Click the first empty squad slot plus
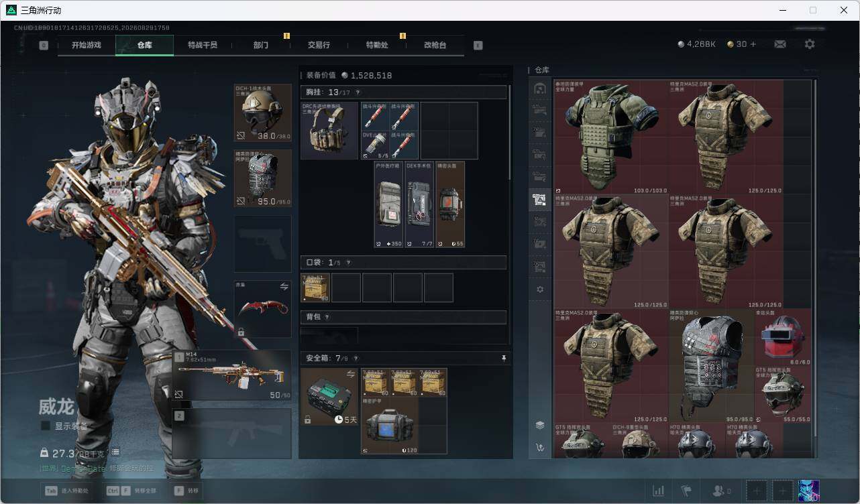860x504 pixels. click(x=756, y=491)
